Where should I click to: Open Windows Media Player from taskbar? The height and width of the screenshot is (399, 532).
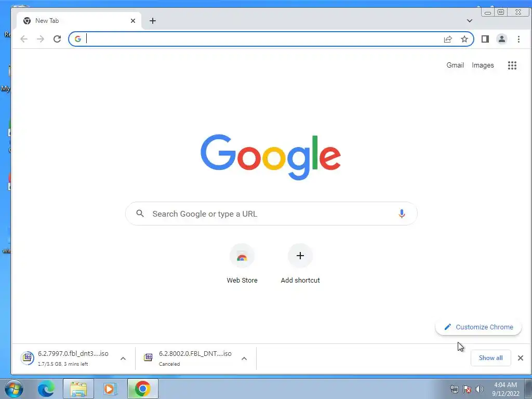point(110,389)
